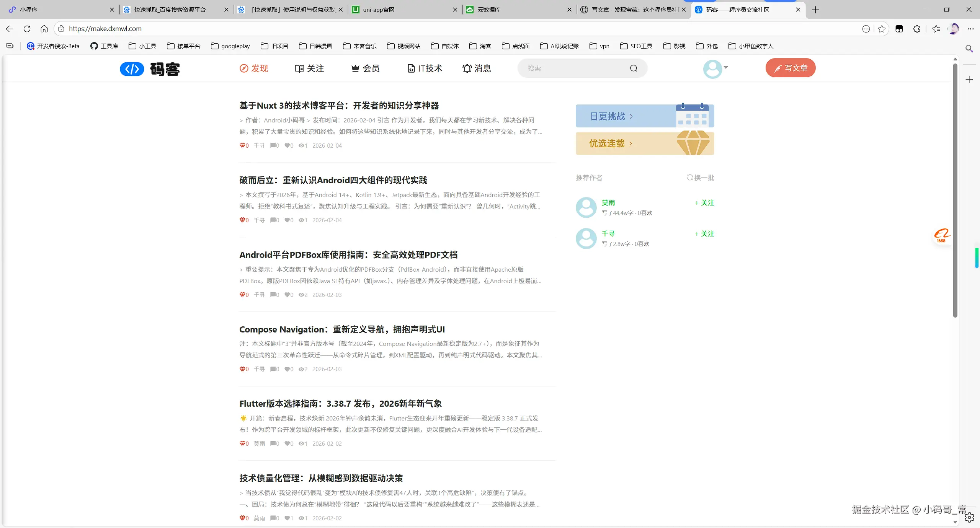Click the floating 1688 icon
980x528 pixels.
point(941,235)
